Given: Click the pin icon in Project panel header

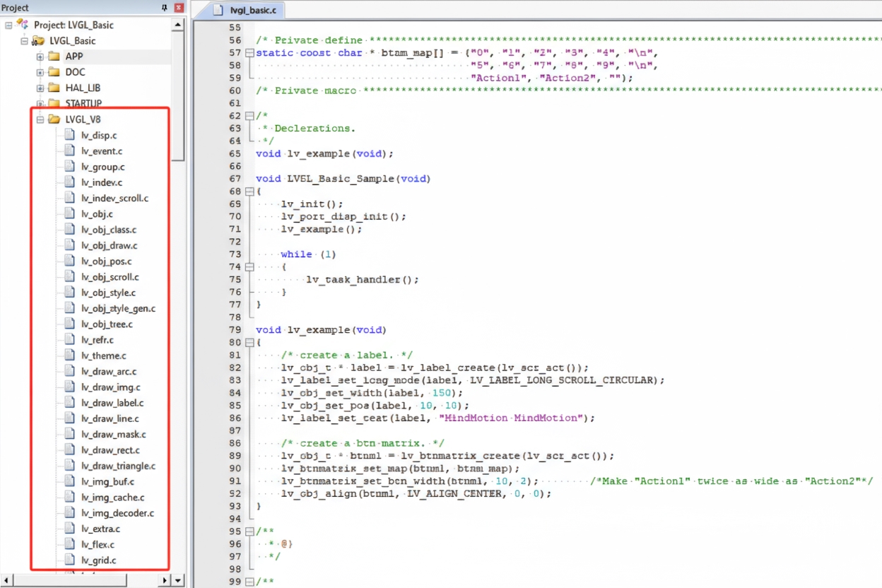Looking at the screenshot, I should pyautogui.click(x=165, y=8).
